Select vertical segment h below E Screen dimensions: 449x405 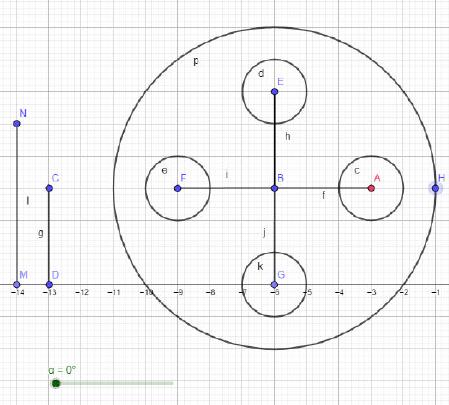click(274, 140)
